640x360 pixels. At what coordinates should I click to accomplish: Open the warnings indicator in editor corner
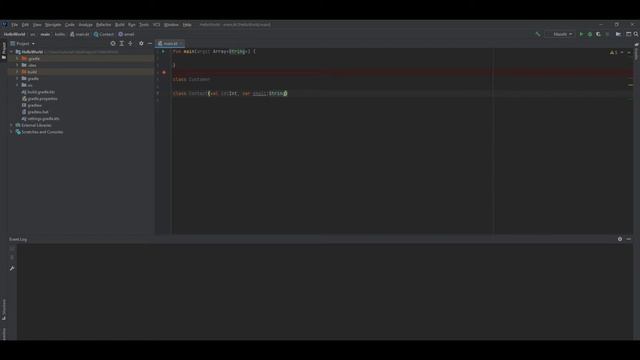pos(613,52)
